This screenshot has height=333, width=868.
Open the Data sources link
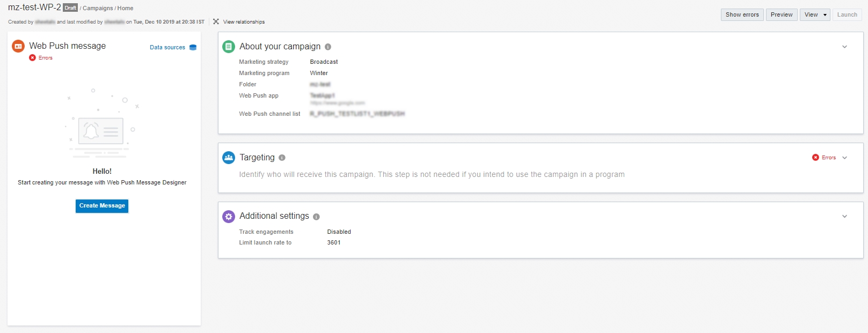pos(167,48)
